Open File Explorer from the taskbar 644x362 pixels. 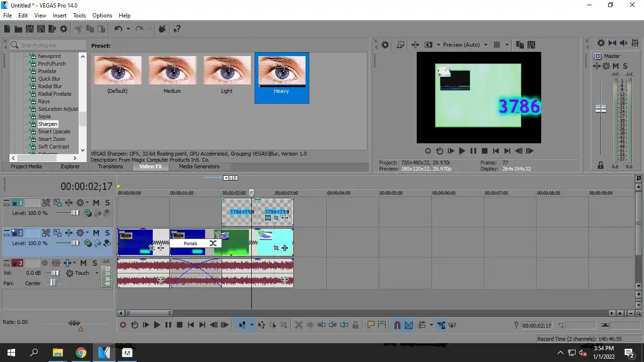[x=58, y=353]
